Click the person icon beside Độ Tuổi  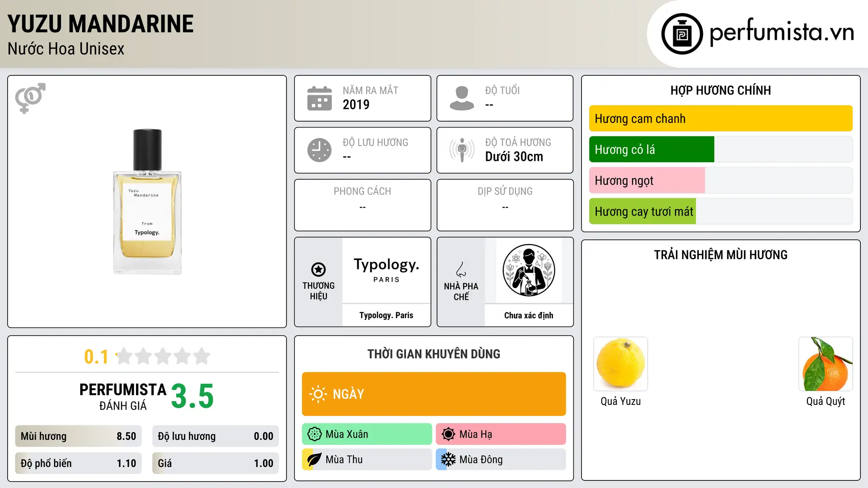(462, 98)
